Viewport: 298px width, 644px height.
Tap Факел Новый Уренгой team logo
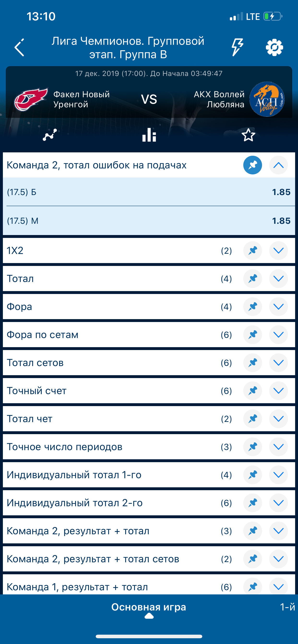point(31,99)
